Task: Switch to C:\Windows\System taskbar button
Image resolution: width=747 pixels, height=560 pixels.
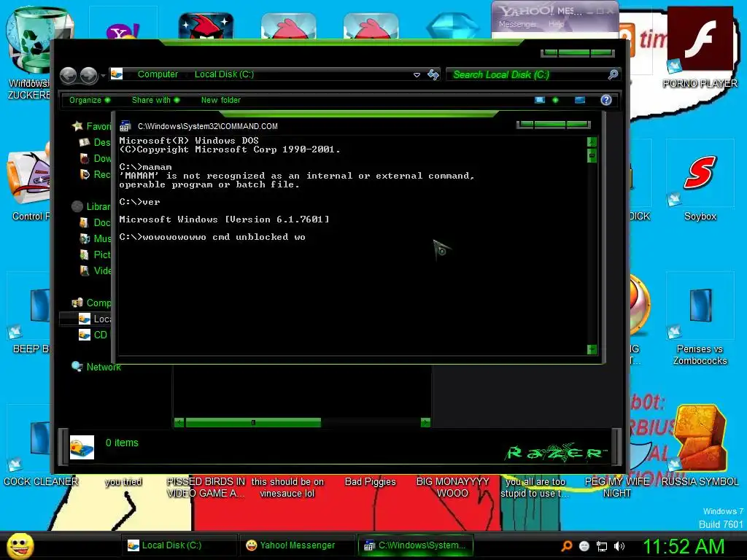Action: tap(415, 545)
